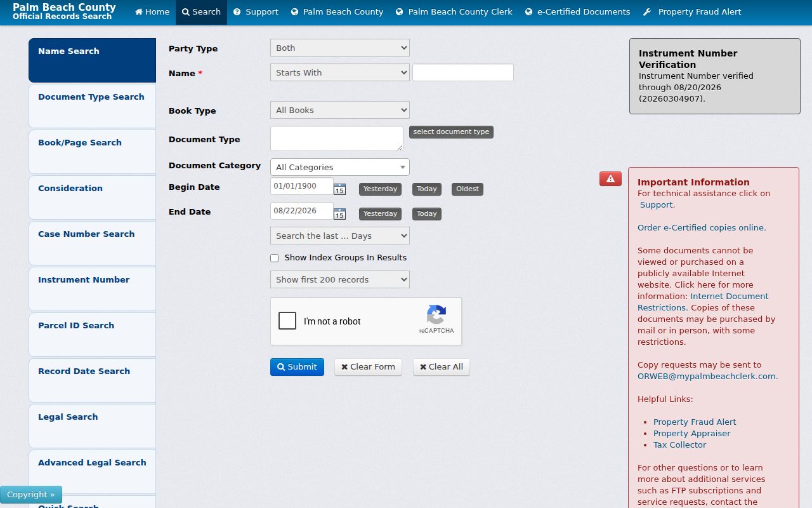Image resolution: width=812 pixels, height=508 pixels.
Task: Enable Show Index Groups In Results
Action: coord(275,258)
